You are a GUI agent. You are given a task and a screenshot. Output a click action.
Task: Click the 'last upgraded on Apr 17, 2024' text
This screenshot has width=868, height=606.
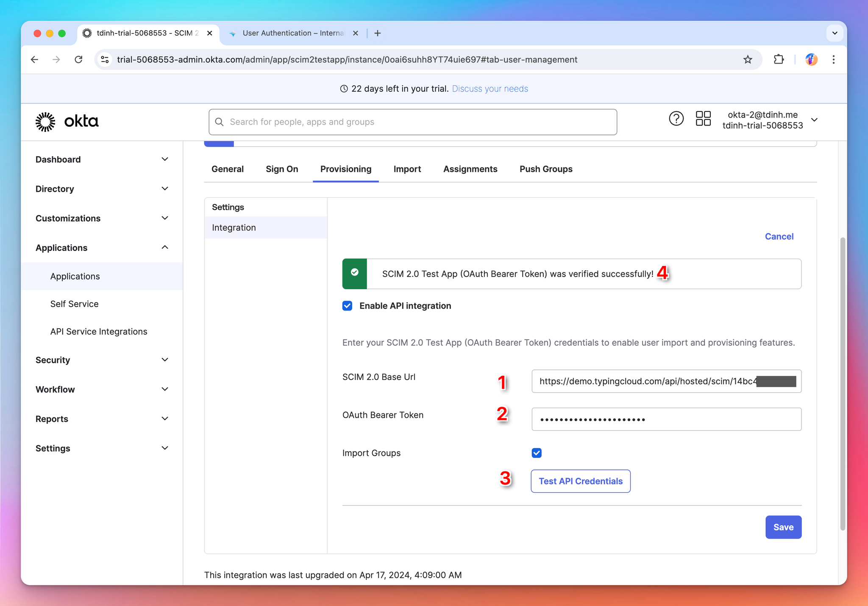pos(333,575)
